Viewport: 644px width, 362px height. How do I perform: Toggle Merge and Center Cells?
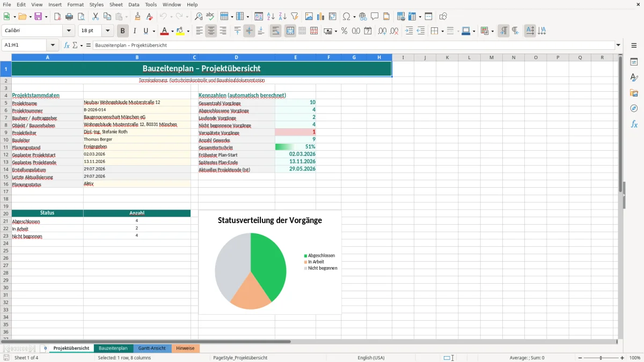click(x=290, y=31)
